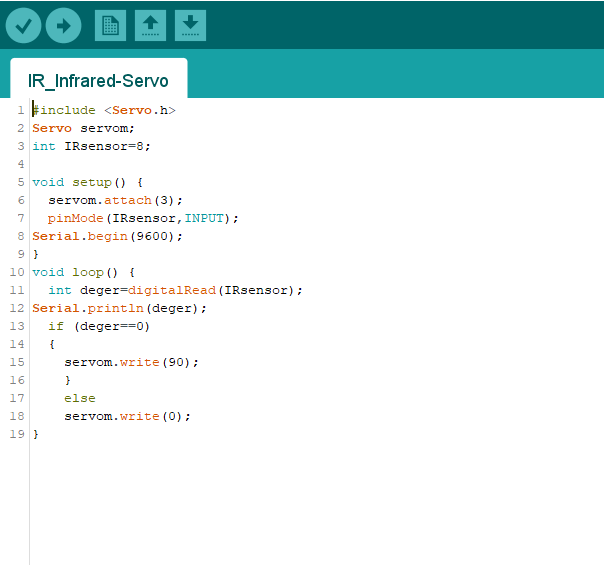Place cursor on 'Servo servom;' declaration
The height and width of the screenshot is (565, 604).
click(x=83, y=128)
